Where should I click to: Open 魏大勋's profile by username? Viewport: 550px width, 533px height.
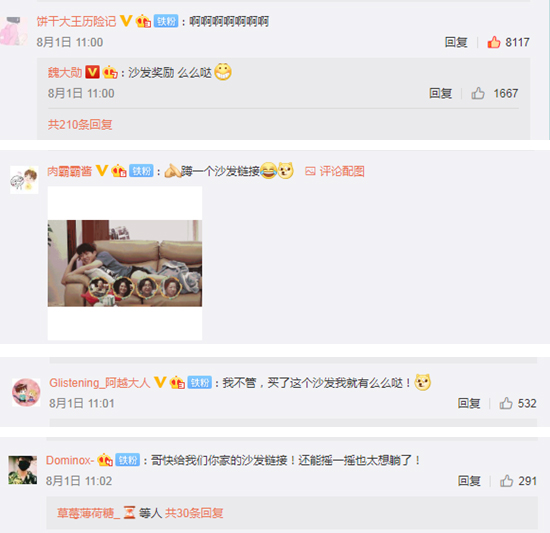pyautogui.click(x=65, y=73)
